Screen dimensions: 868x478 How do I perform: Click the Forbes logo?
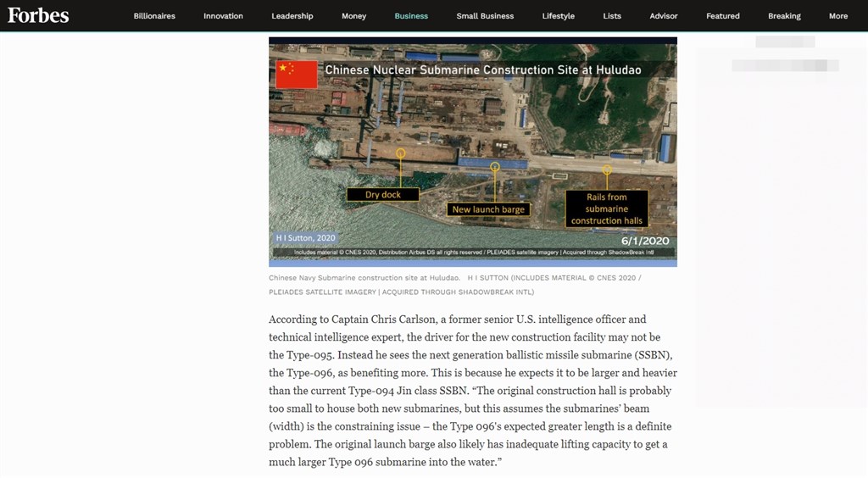pos(38,15)
